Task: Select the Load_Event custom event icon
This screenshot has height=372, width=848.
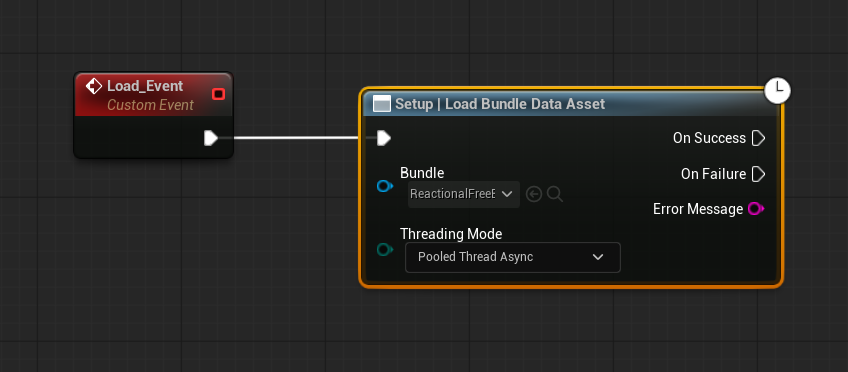Action: pos(94,86)
